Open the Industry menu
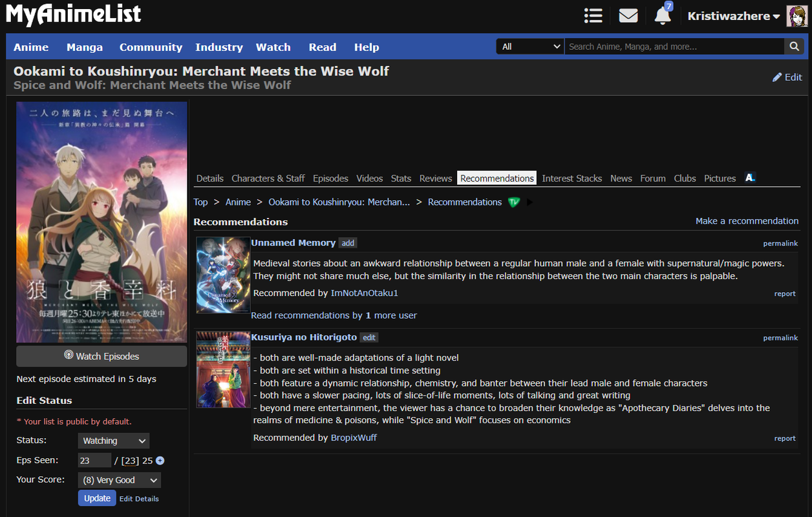The height and width of the screenshot is (517, 812). tap(219, 47)
